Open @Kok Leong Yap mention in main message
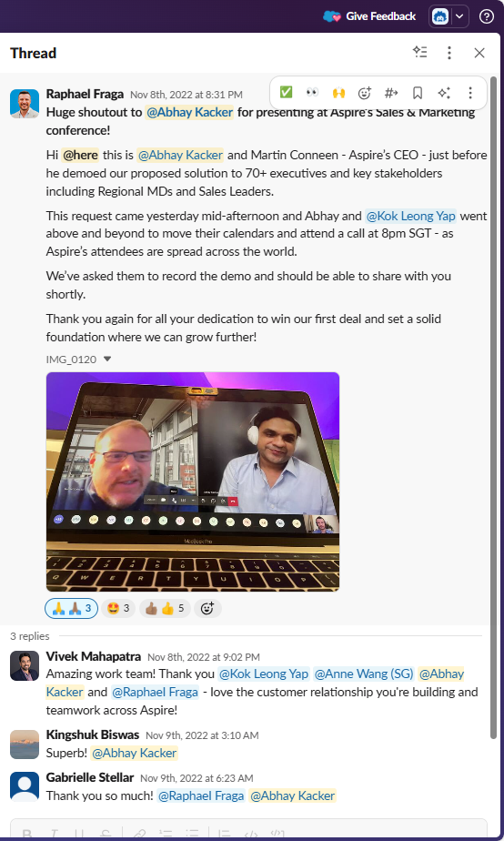Viewport: 504px width, 841px height. (x=410, y=216)
